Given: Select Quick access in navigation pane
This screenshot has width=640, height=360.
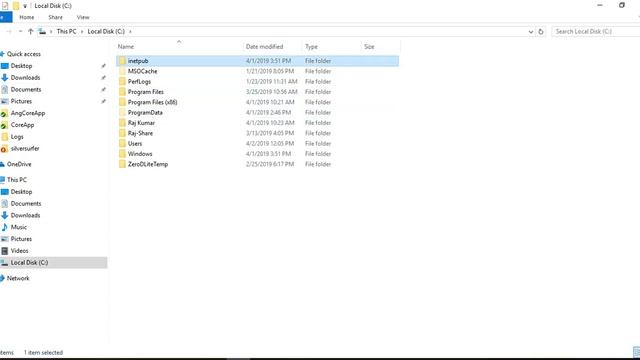Looking at the screenshot, I should [24, 54].
